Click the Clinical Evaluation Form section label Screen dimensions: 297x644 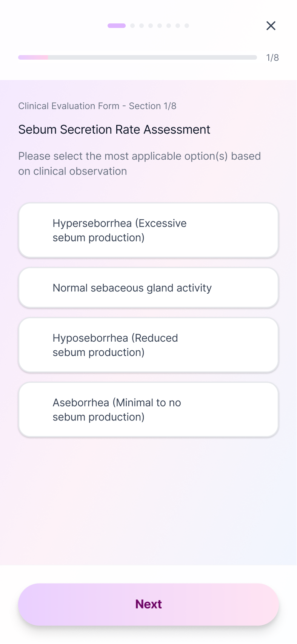click(x=97, y=106)
